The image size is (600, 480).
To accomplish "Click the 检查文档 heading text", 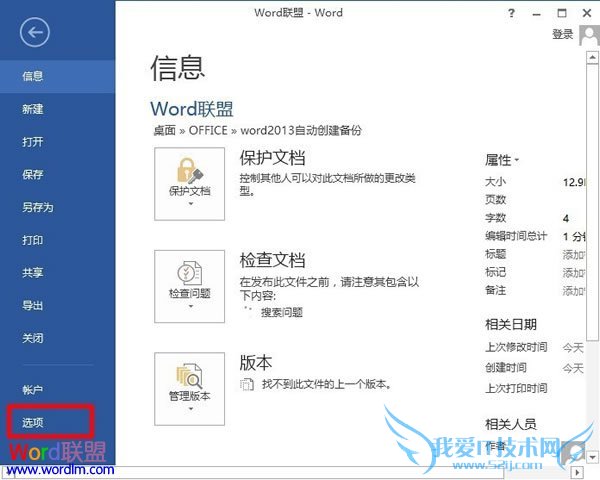I will (x=272, y=260).
